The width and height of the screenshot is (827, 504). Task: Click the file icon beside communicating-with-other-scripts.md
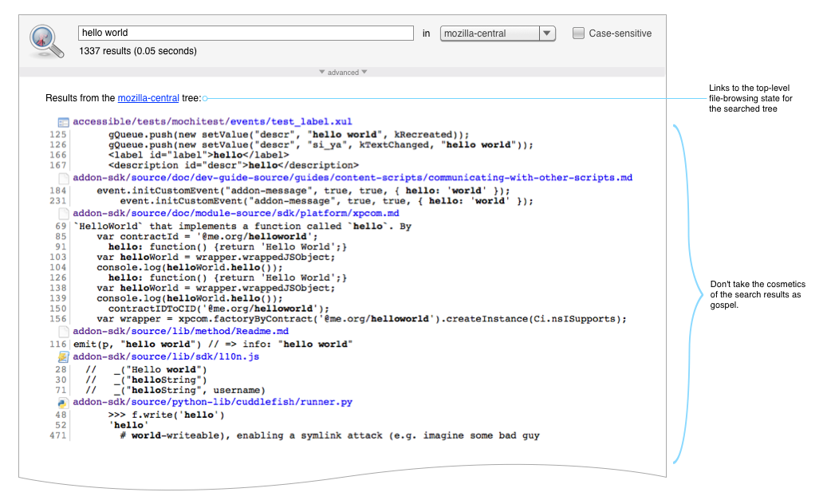tap(63, 178)
